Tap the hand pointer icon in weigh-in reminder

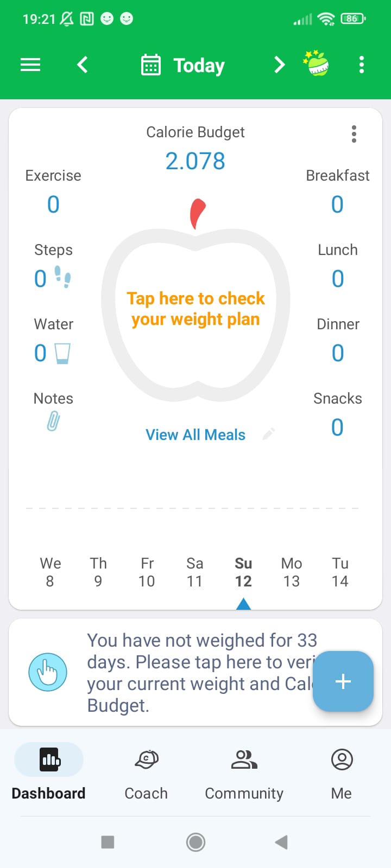48,672
